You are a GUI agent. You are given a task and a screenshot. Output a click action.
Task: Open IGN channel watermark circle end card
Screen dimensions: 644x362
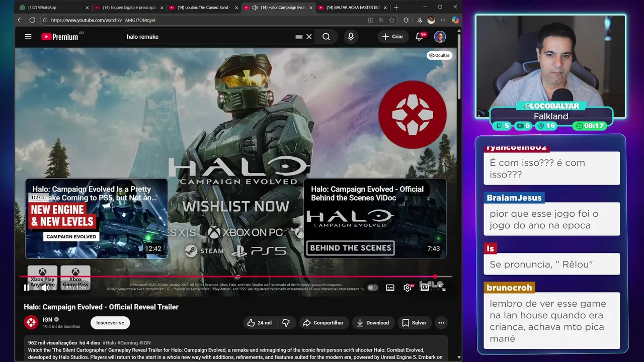[x=412, y=115]
